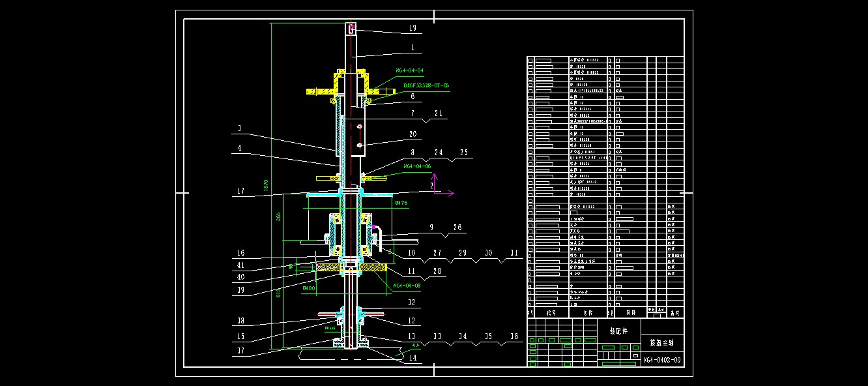Image resolution: width=868 pixels, height=386 pixels.
Task: Click the green label DXGF32328-07-06
Action: tap(426, 85)
